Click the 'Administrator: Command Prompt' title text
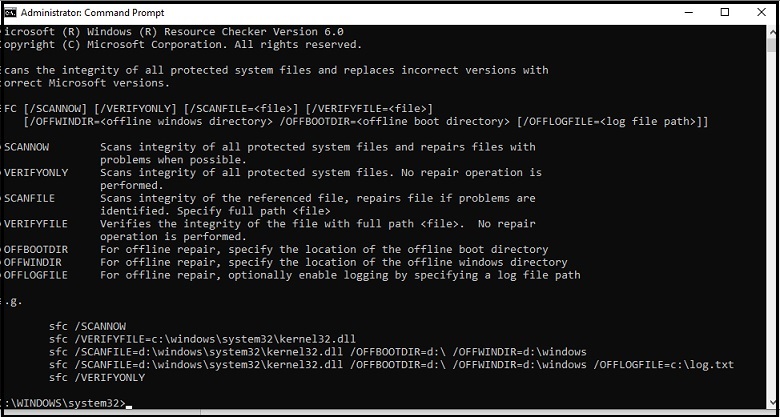The height and width of the screenshot is (417, 780). click(x=93, y=12)
